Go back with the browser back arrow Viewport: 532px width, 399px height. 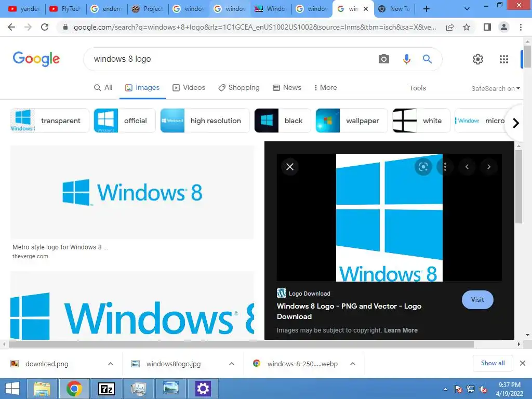[11, 27]
